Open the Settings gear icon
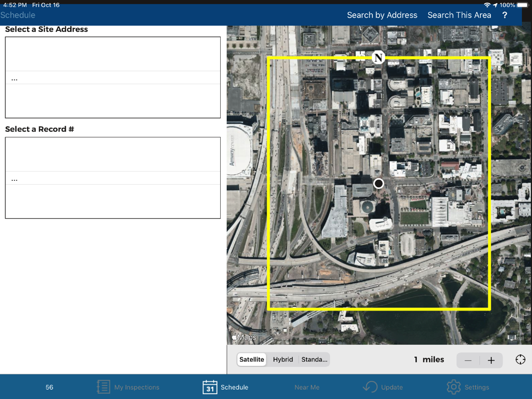 [454, 387]
